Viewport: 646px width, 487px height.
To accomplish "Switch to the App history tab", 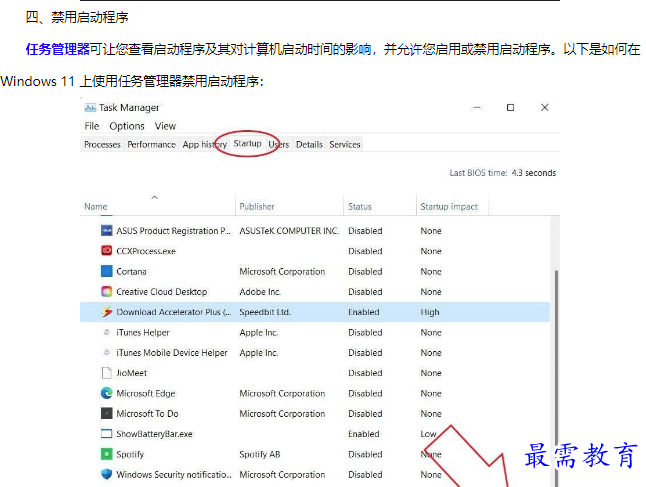I will (205, 145).
